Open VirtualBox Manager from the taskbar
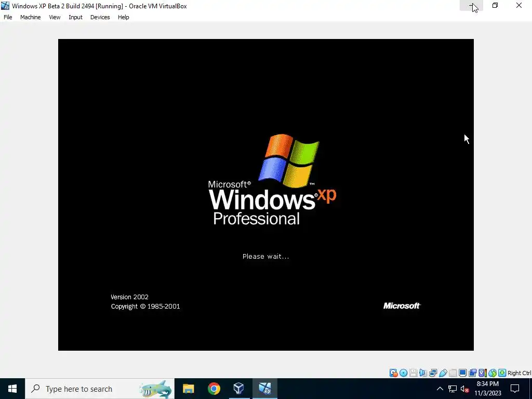The height and width of the screenshot is (399, 532). tap(239, 389)
